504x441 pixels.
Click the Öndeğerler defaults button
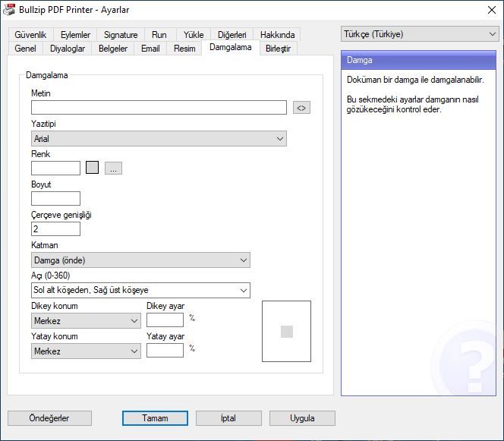click(x=49, y=418)
